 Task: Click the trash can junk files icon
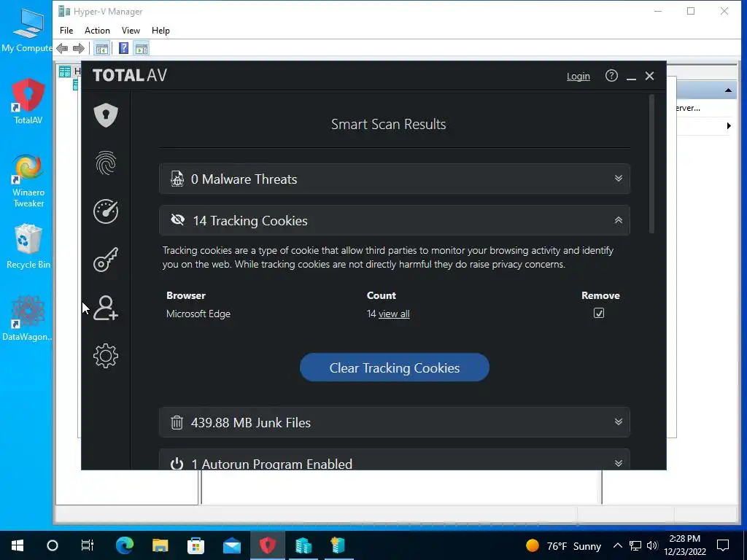[x=177, y=422]
